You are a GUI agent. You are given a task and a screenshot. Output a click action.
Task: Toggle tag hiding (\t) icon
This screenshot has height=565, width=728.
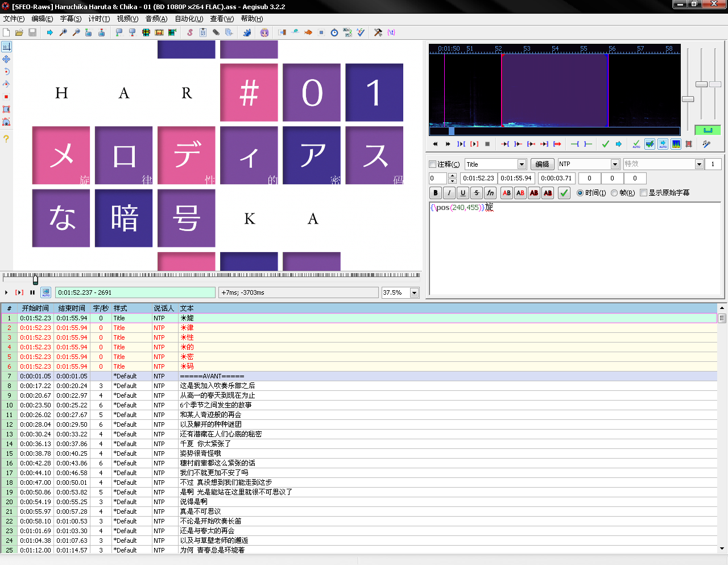pyautogui.click(x=391, y=32)
